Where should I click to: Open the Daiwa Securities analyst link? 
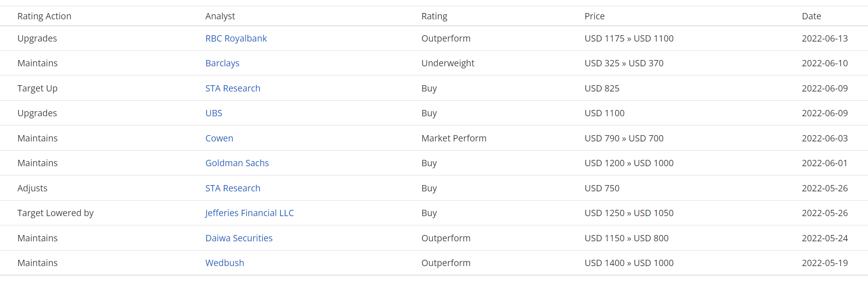point(239,238)
